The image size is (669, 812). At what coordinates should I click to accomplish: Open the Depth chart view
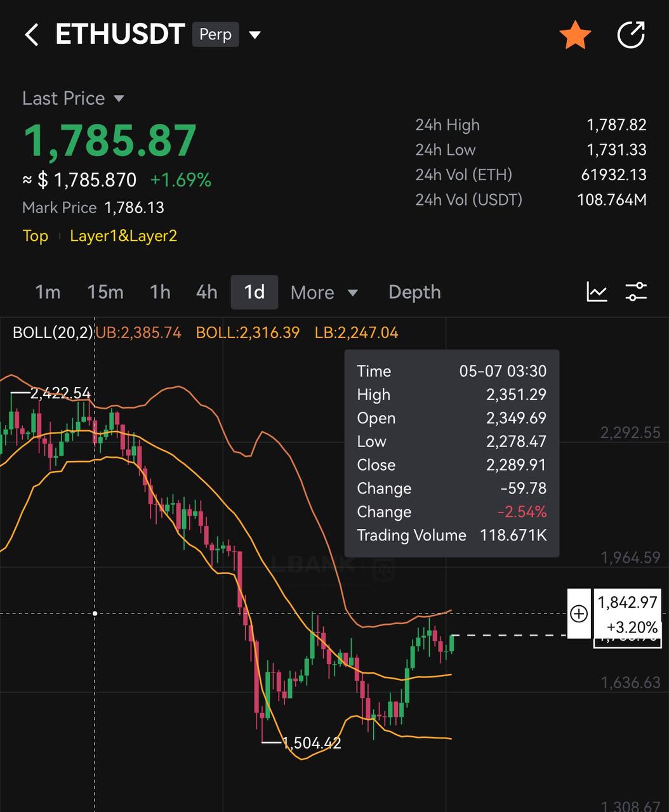[x=414, y=292]
